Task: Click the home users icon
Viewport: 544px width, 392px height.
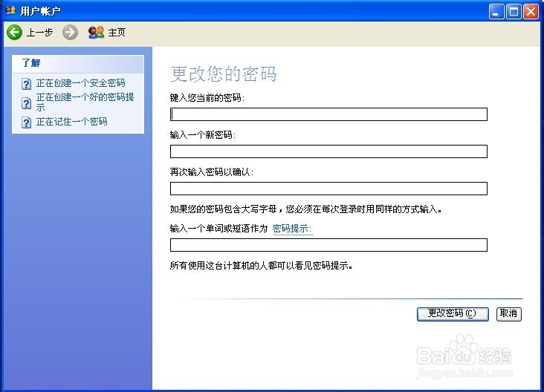Action: [x=96, y=32]
